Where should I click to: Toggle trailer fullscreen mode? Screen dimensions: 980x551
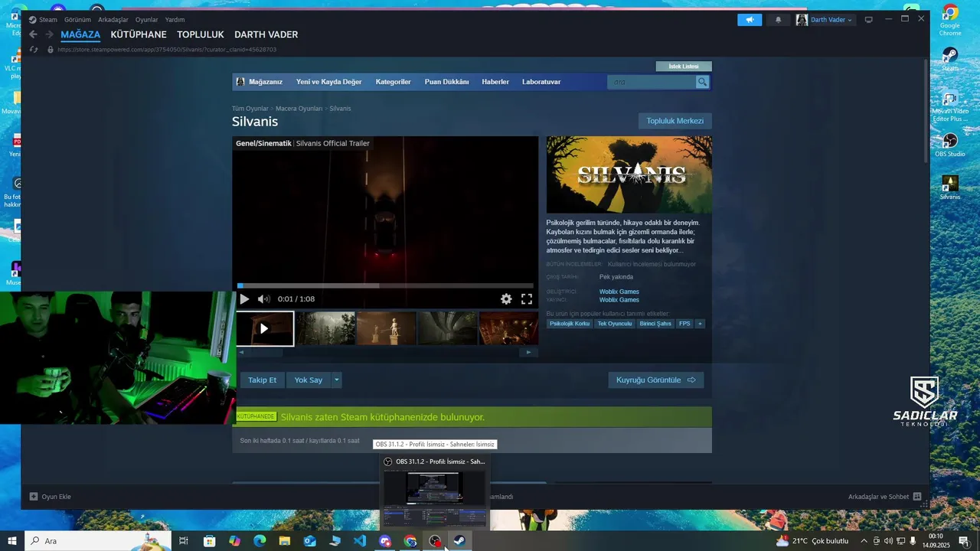coord(527,299)
